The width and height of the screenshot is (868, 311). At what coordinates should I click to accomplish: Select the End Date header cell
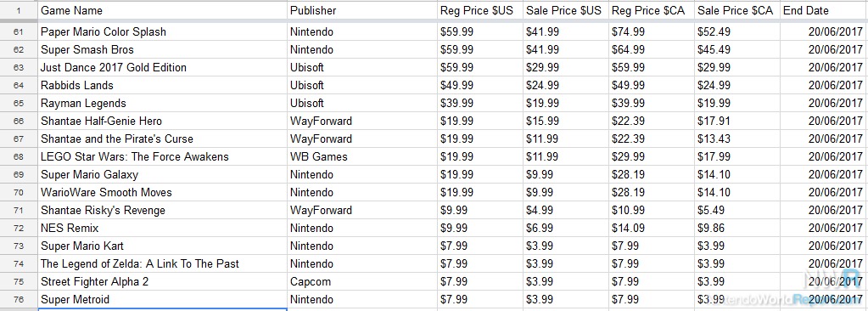tap(823, 10)
